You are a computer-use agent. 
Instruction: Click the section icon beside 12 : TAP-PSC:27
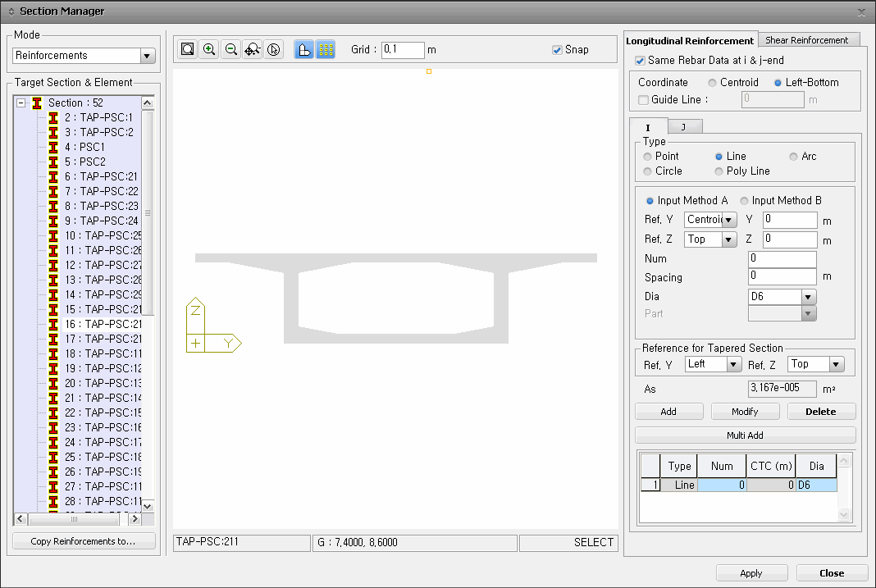click(x=53, y=265)
